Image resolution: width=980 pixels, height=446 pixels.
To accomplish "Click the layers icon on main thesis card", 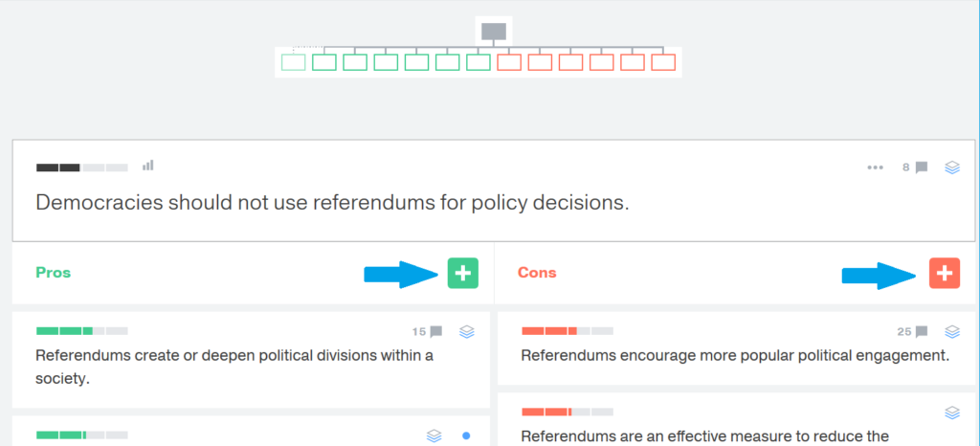I will click(x=952, y=167).
